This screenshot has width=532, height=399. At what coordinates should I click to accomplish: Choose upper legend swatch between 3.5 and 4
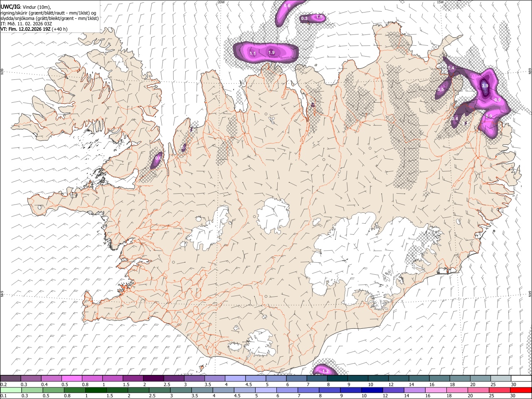pyautogui.click(x=214, y=378)
